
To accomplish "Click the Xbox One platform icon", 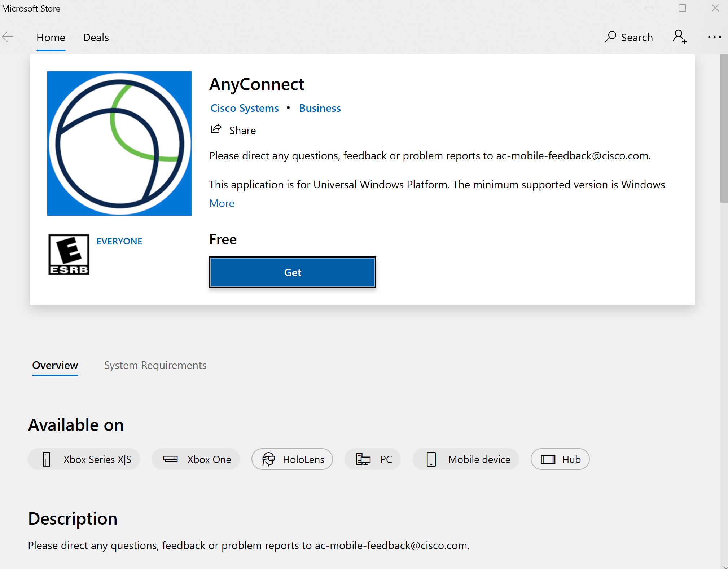I will 170,459.
